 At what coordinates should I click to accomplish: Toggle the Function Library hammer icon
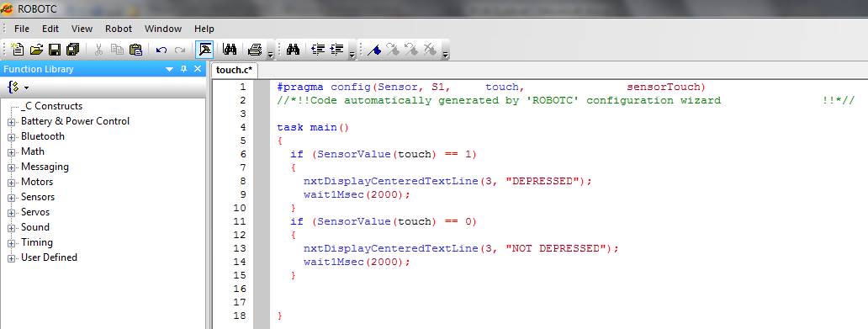(x=205, y=50)
